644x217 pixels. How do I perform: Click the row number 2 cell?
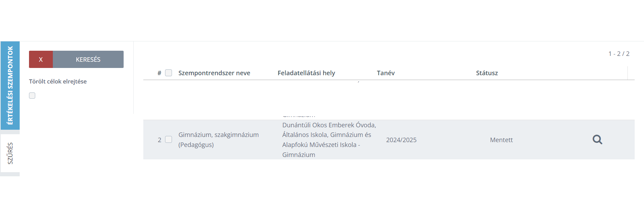160,140
